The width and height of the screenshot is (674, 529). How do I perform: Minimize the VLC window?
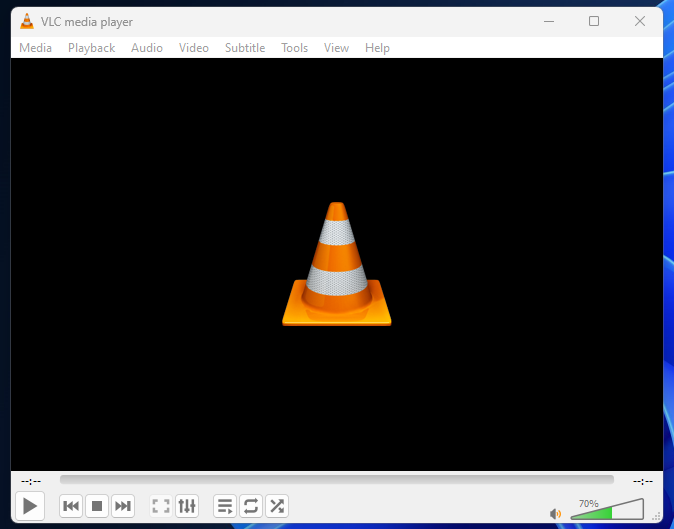point(549,21)
